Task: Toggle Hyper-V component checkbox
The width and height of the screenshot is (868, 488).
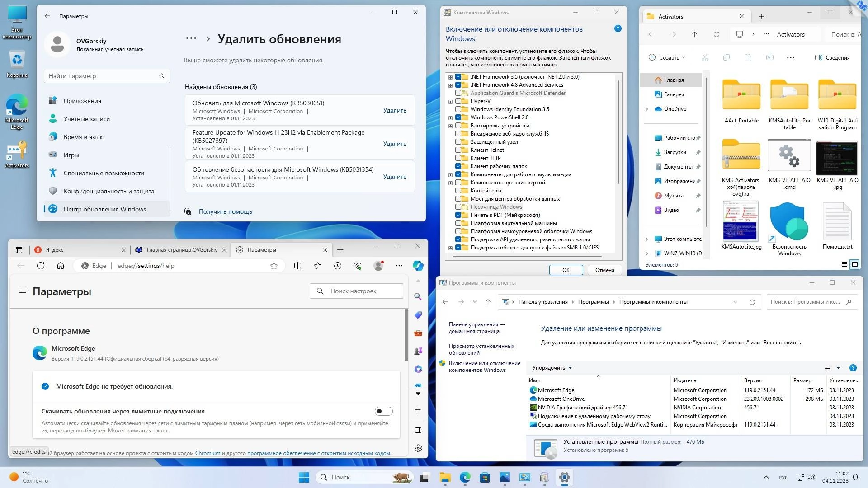Action: pos(458,101)
